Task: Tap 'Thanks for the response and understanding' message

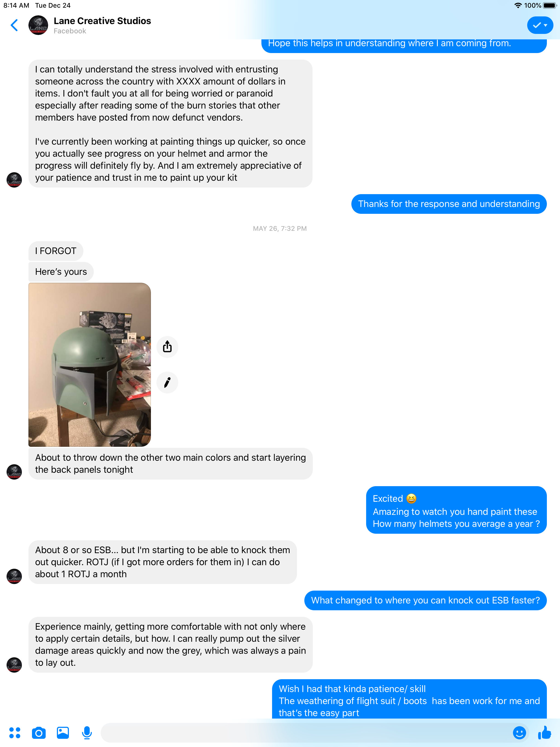Action: (x=449, y=204)
